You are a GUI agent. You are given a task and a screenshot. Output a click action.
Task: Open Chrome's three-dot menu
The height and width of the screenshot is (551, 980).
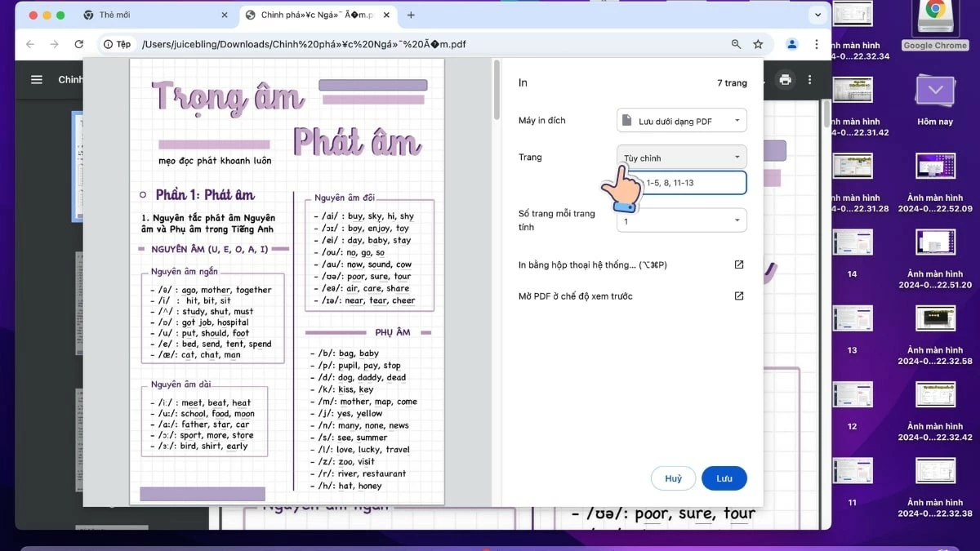click(x=816, y=45)
